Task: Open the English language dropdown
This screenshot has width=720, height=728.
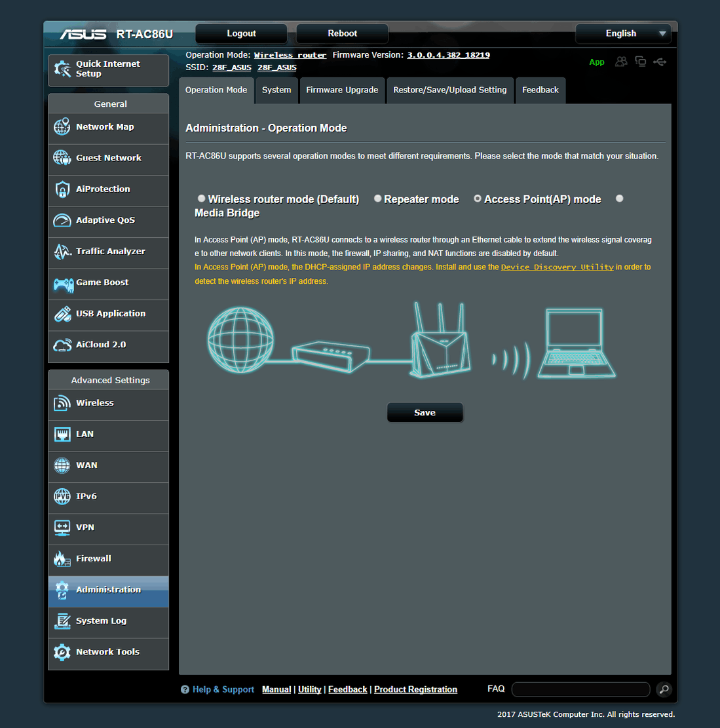Action: tap(624, 33)
